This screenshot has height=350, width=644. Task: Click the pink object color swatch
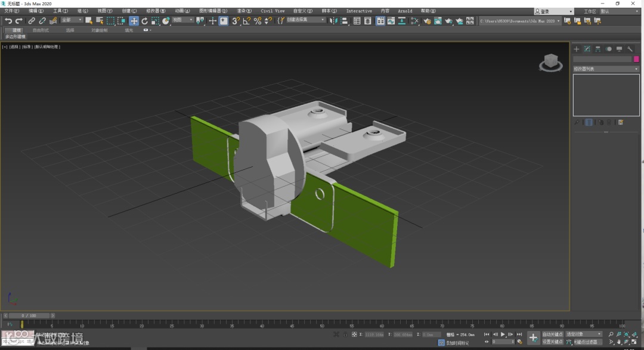636,59
